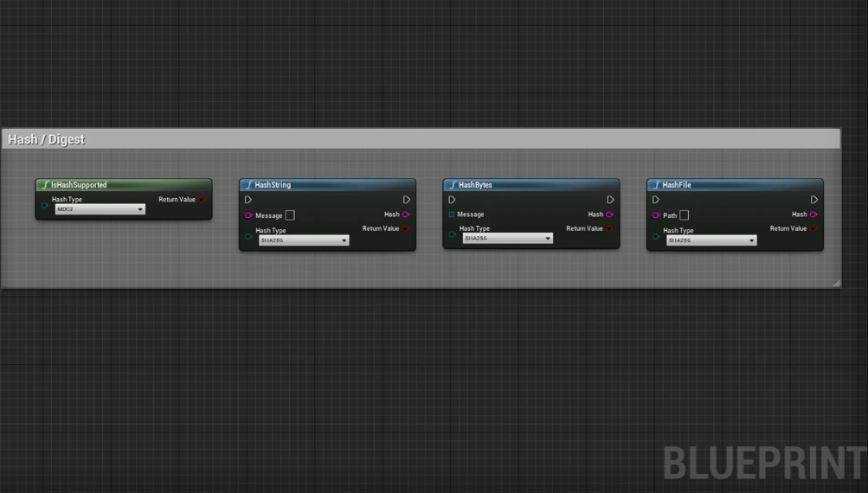Click the Return Value pin on HashString
Viewport: 868px width, 493px height.
coord(406,228)
